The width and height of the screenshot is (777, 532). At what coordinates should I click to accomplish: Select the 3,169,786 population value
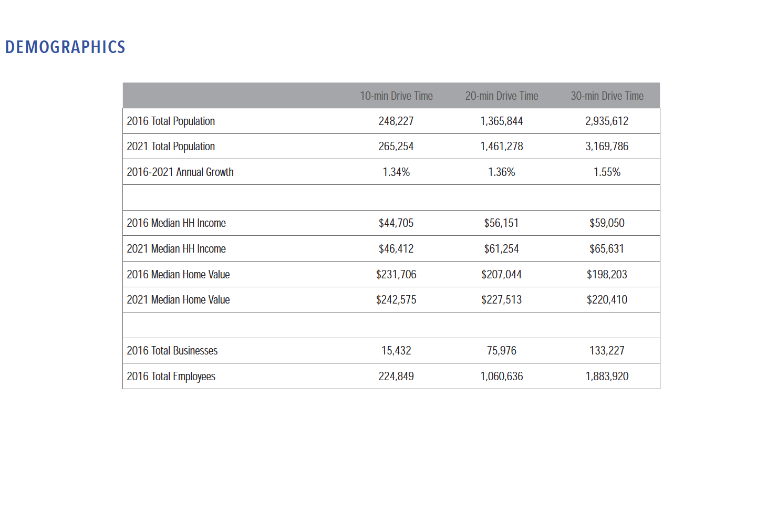tap(607, 147)
